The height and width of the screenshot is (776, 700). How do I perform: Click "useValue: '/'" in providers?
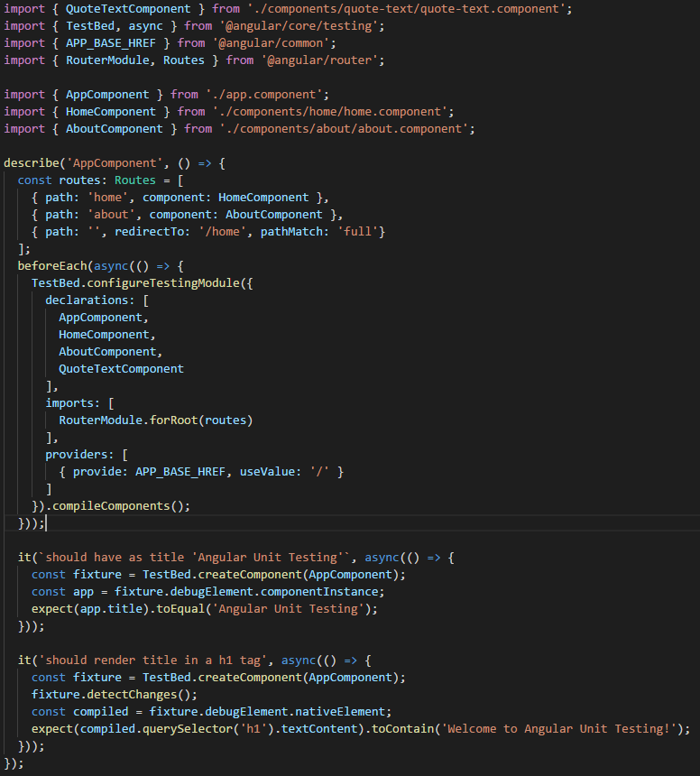pyautogui.click(x=284, y=472)
